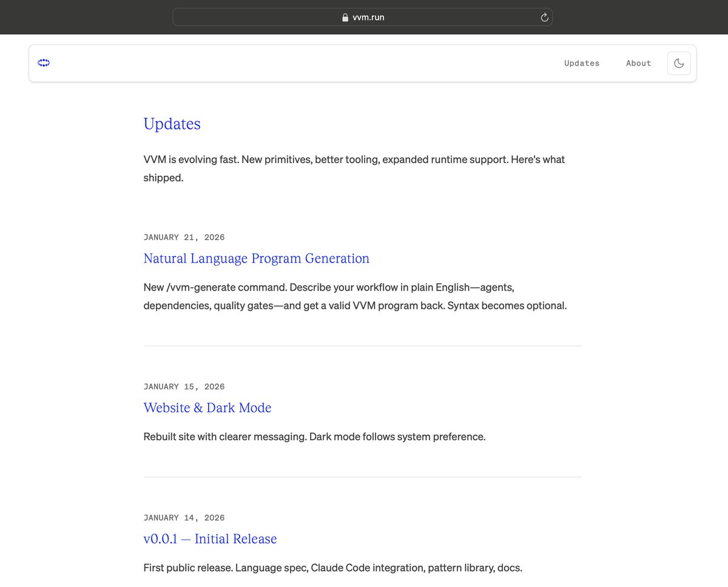Click the "JANUARY 14, 2026" date label
This screenshot has width=728, height=587.
(x=184, y=517)
